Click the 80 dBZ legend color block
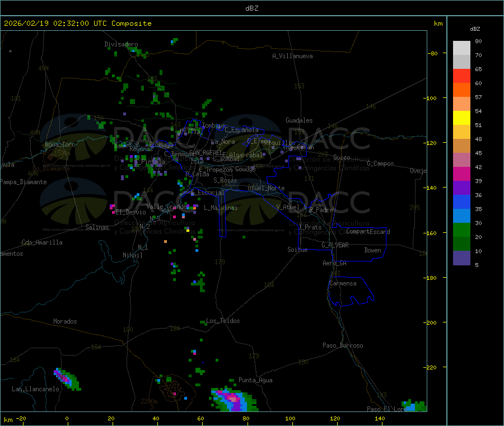The image size is (504, 426). click(x=461, y=48)
